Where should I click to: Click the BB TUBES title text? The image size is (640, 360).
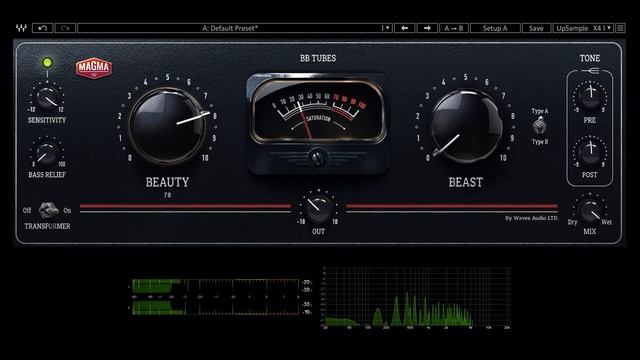coord(318,58)
